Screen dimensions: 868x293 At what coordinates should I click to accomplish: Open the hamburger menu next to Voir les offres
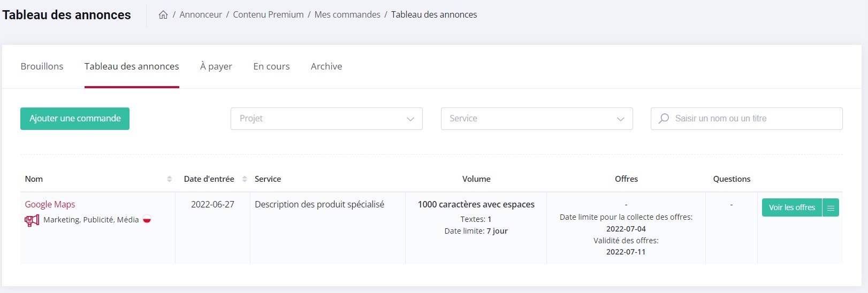(x=831, y=207)
